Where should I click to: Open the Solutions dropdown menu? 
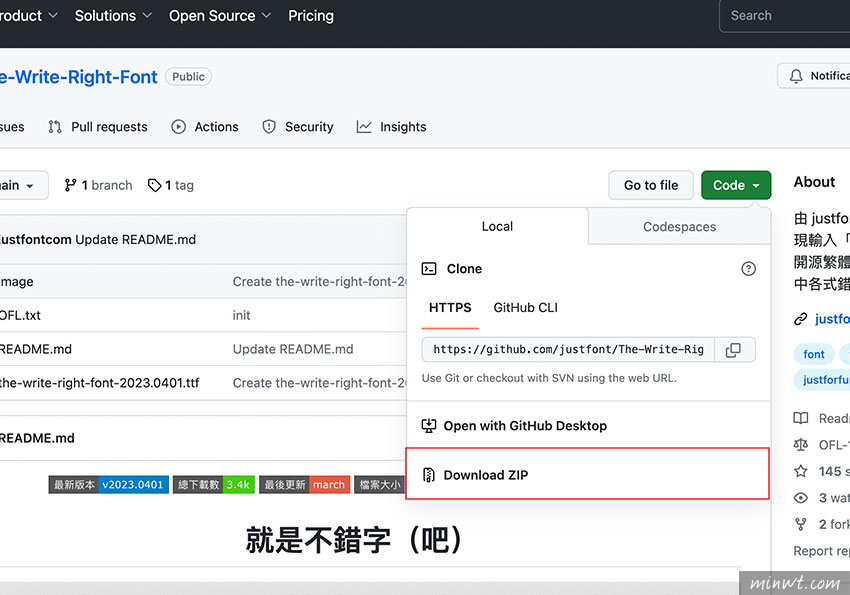tap(113, 16)
